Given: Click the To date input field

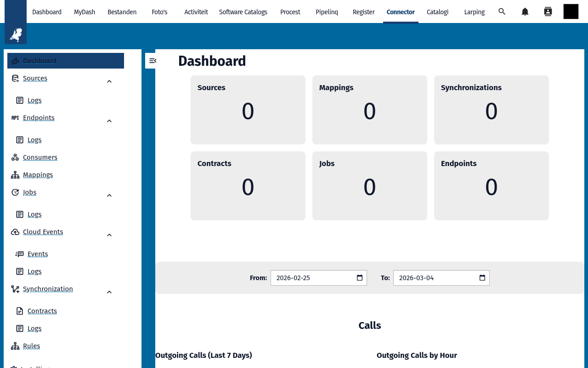Looking at the screenshot, I should (x=441, y=278).
